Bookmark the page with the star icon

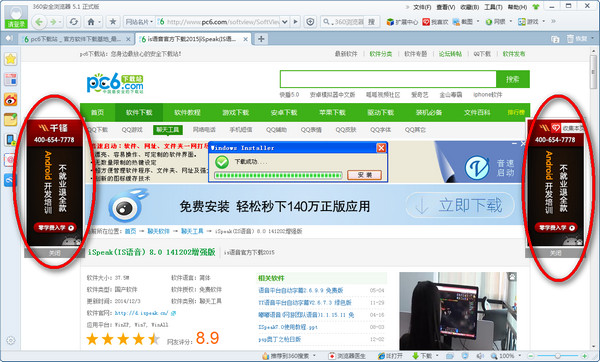[113, 22]
